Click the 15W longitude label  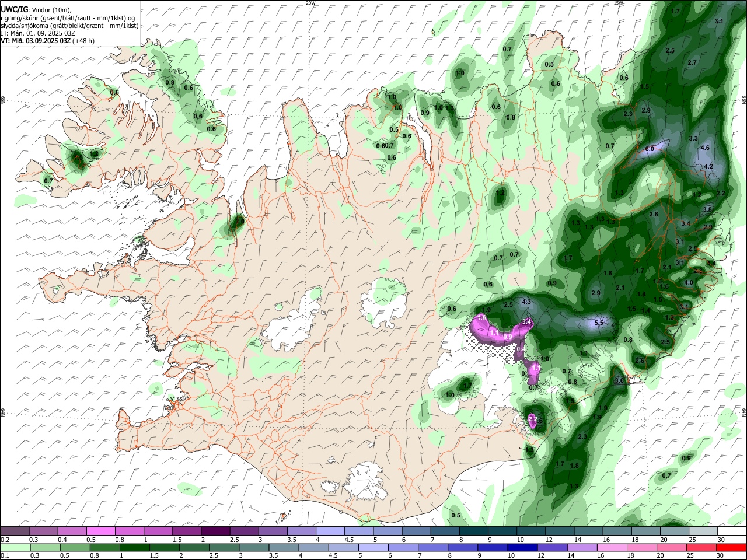click(x=618, y=3)
